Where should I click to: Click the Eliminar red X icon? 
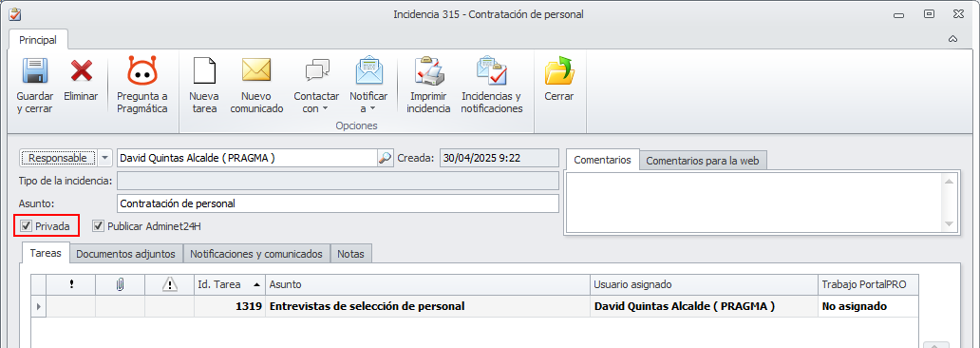coord(82,70)
